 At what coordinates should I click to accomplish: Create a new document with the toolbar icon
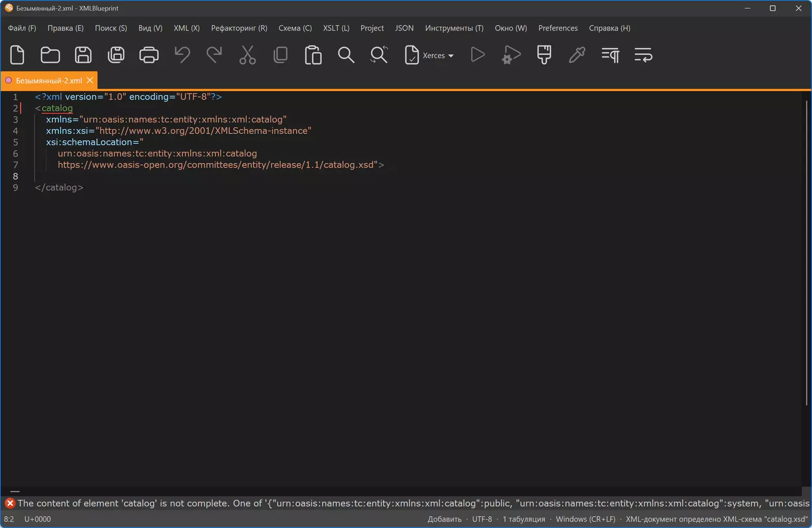tap(17, 55)
